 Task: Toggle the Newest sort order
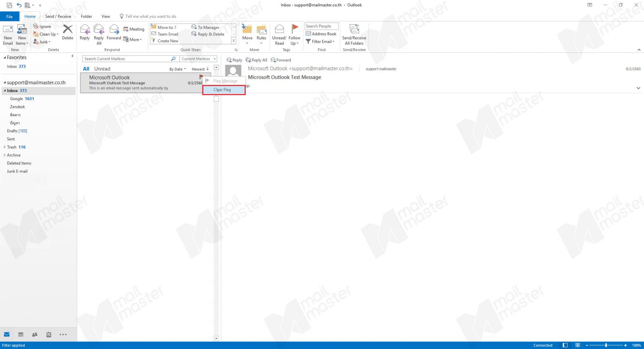[200, 69]
